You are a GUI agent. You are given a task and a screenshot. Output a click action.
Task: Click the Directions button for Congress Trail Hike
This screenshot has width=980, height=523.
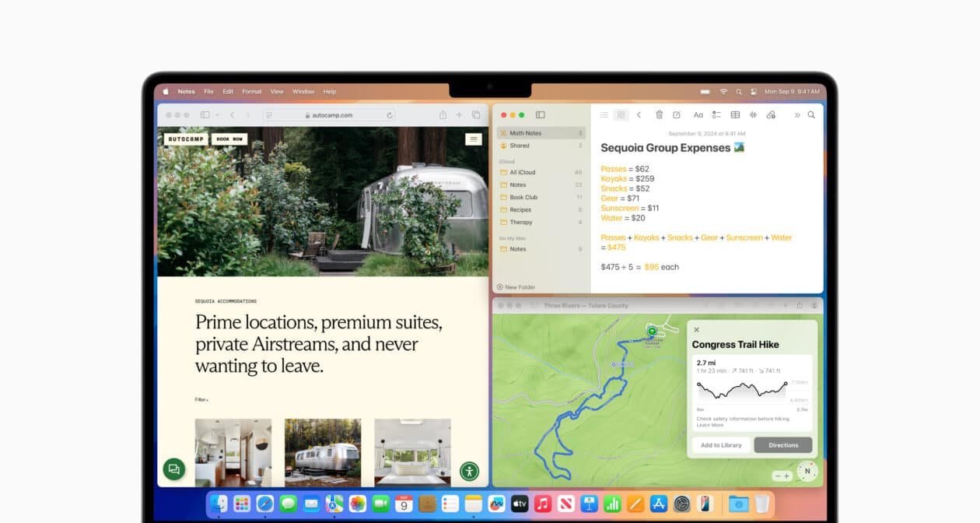[782, 444]
